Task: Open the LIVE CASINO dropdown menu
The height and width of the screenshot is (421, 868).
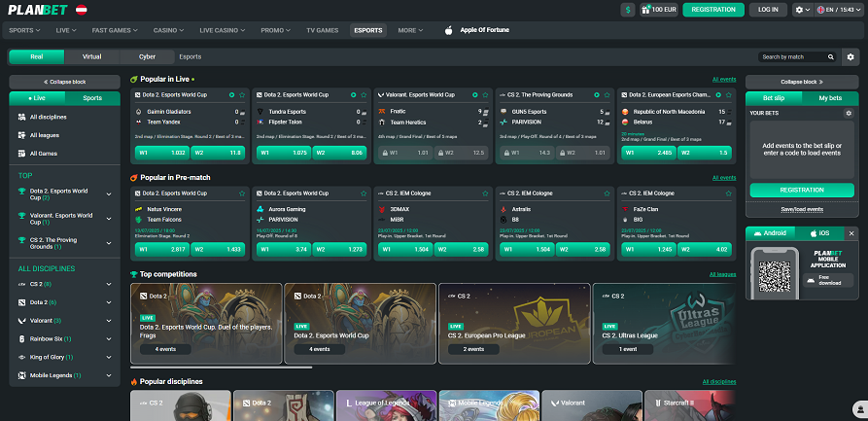Action: pos(222,30)
